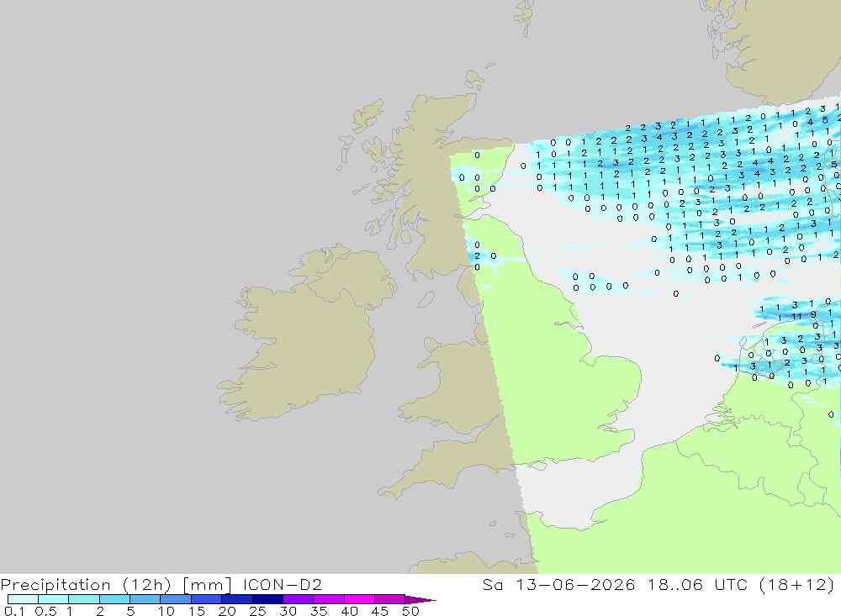The width and height of the screenshot is (841, 616).
Task: Click the 0.5 legend scale label
Action: [45, 611]
